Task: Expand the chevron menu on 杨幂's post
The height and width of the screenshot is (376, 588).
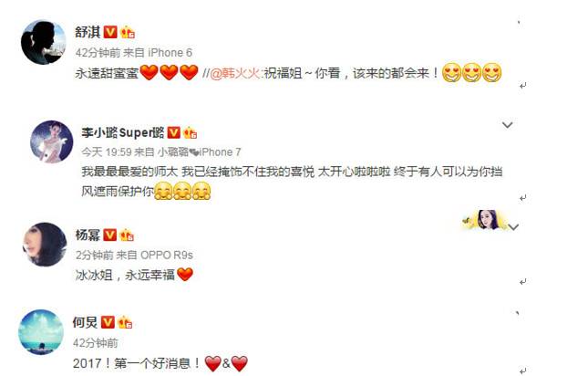Action: (513, 226)
